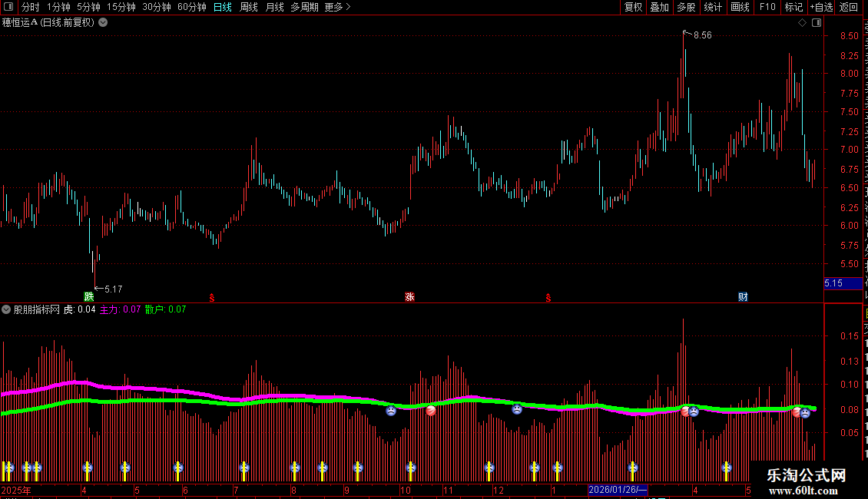The width and height of the screenshot is (868, 499).
Task: Click the 12 month label on axis
Action: click(x=499, y=490)
